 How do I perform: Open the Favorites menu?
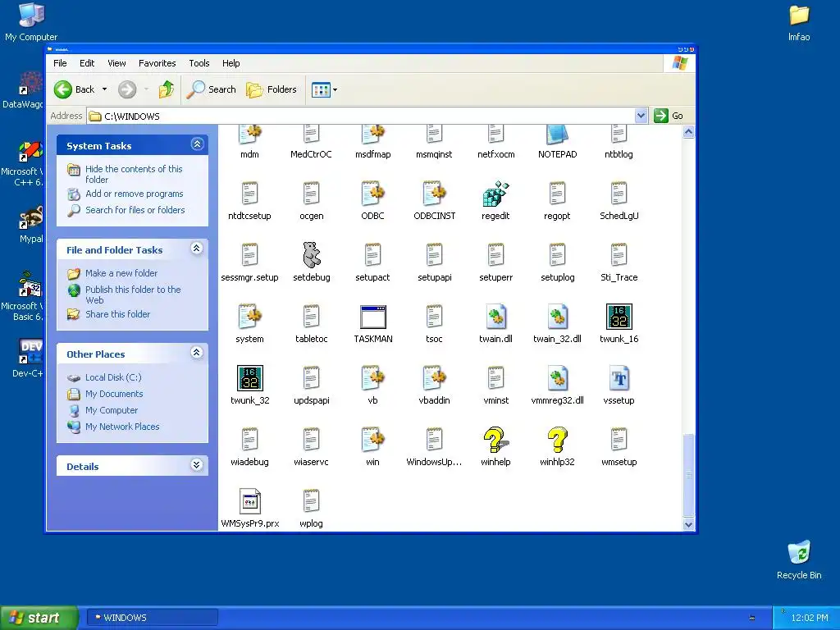click(157, 63)
